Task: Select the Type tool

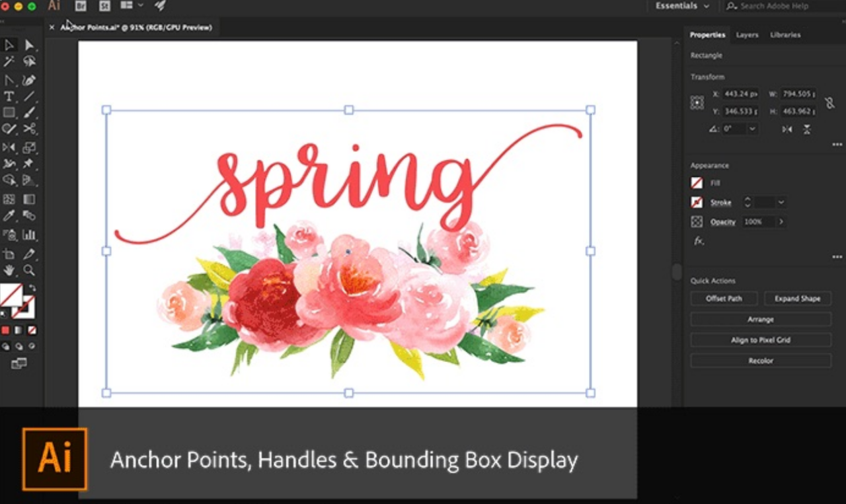Action: click(x=9, y=96)
